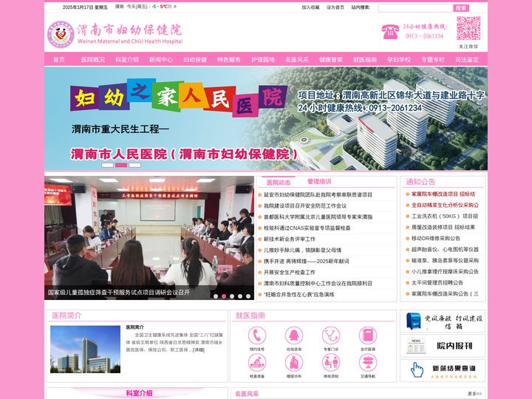Open 护理园地 navigation menu
The image size is (532, 399).
click(x=263, y=59)
